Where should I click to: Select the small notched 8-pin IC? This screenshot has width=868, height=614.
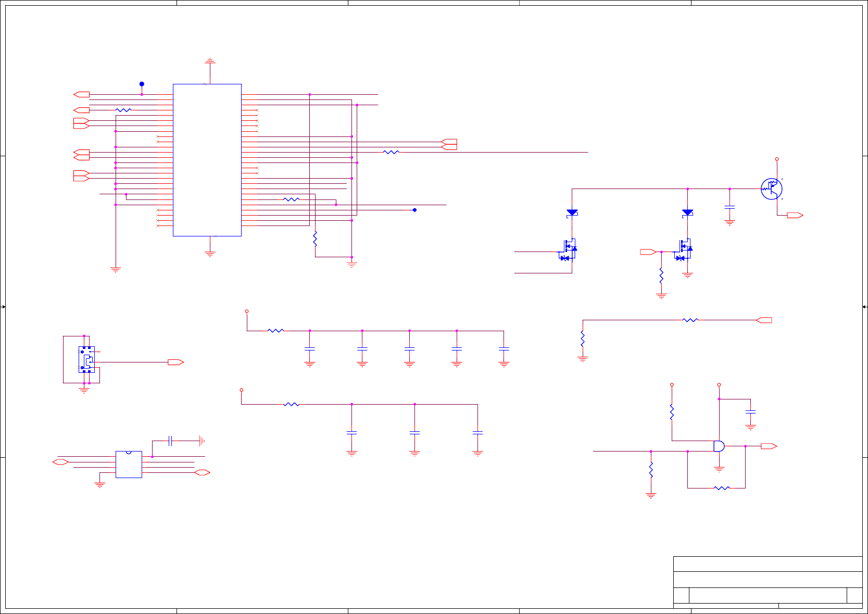129,465
